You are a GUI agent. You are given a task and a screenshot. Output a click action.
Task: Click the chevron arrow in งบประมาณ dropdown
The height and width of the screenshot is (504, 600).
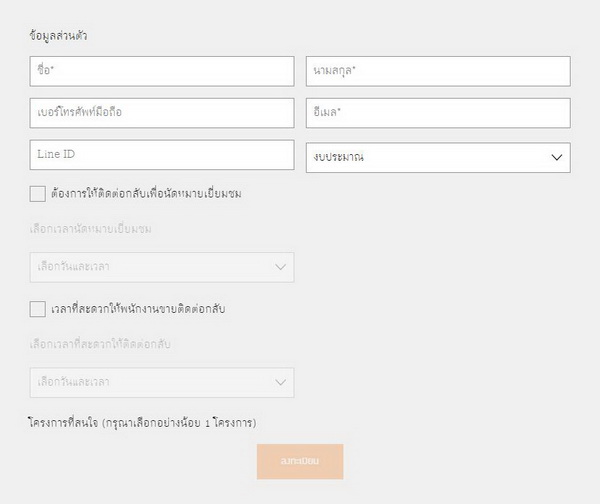coord(557,158)
